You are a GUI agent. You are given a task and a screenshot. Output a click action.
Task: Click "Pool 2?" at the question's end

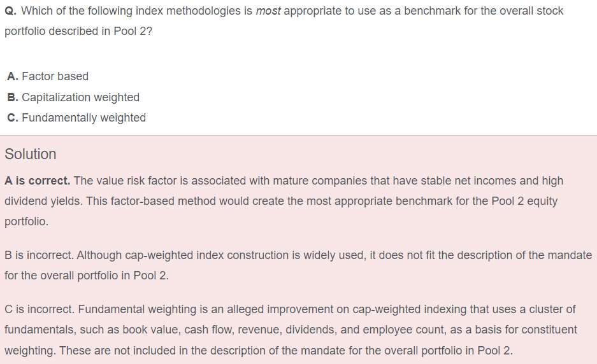(x=132, y=31)
